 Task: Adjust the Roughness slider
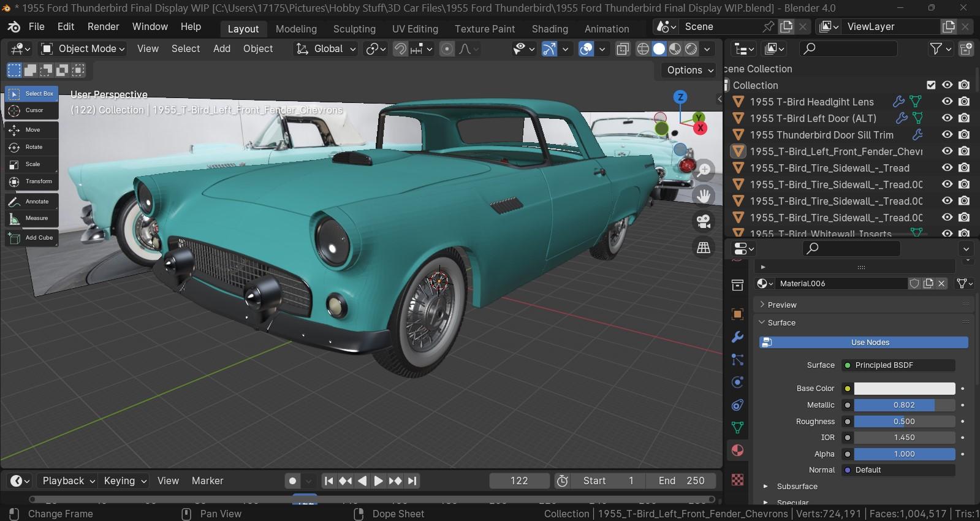pos(905,422)
